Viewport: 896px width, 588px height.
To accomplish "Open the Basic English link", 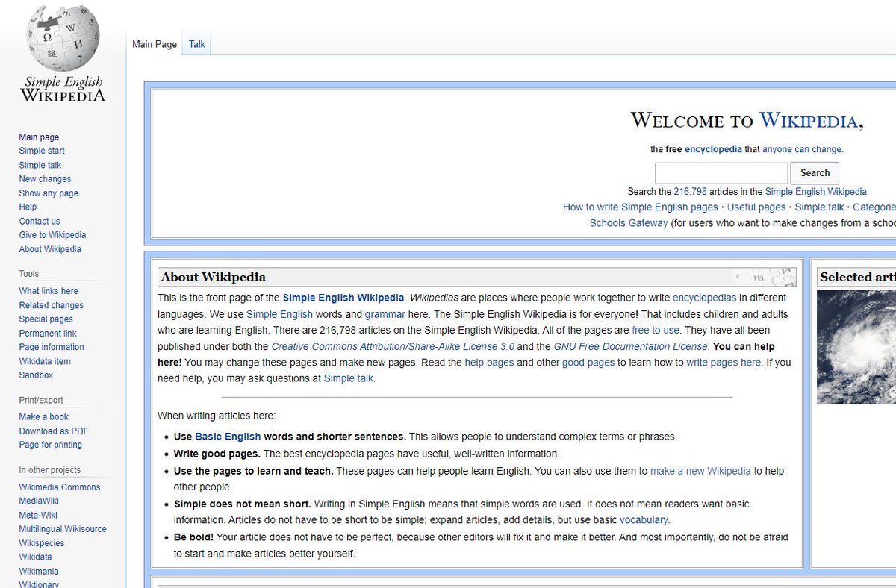I will point(228,437).
